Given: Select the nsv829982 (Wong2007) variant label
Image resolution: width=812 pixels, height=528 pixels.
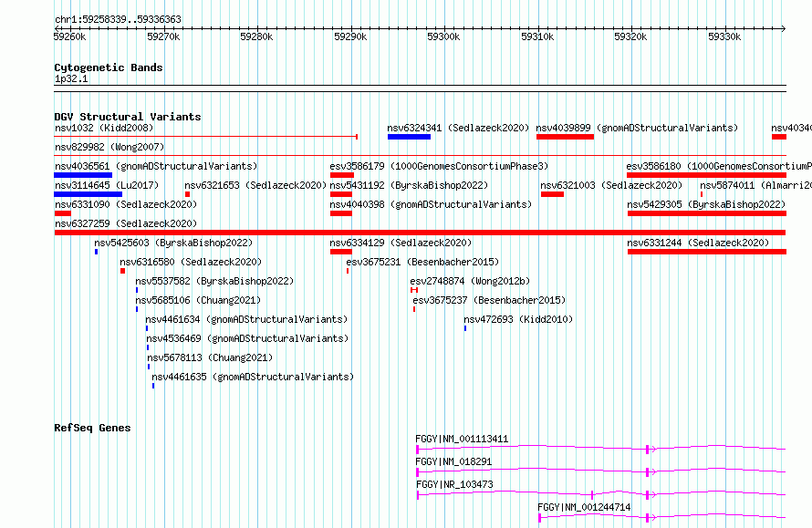Looking at the screenshot, I should coord(109,147).
